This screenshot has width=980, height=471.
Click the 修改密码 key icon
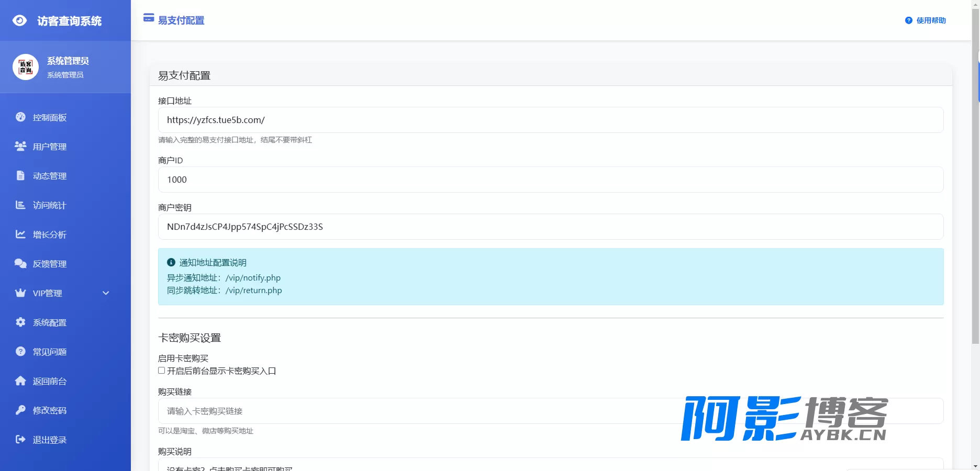(20, 410)
